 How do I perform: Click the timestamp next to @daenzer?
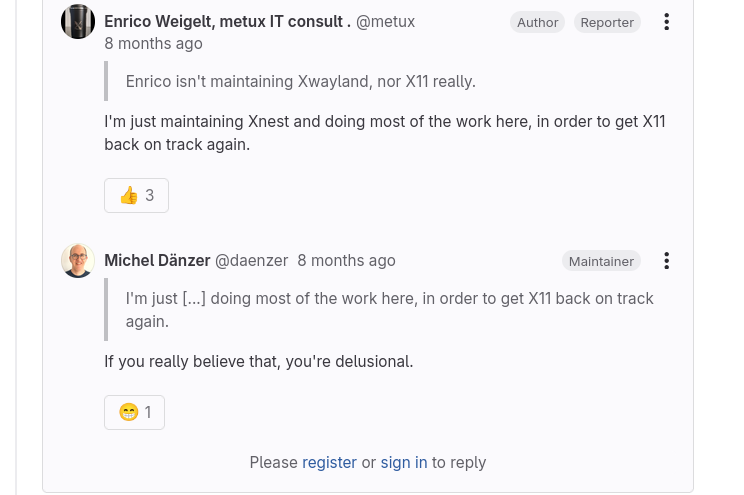[346, 261]
